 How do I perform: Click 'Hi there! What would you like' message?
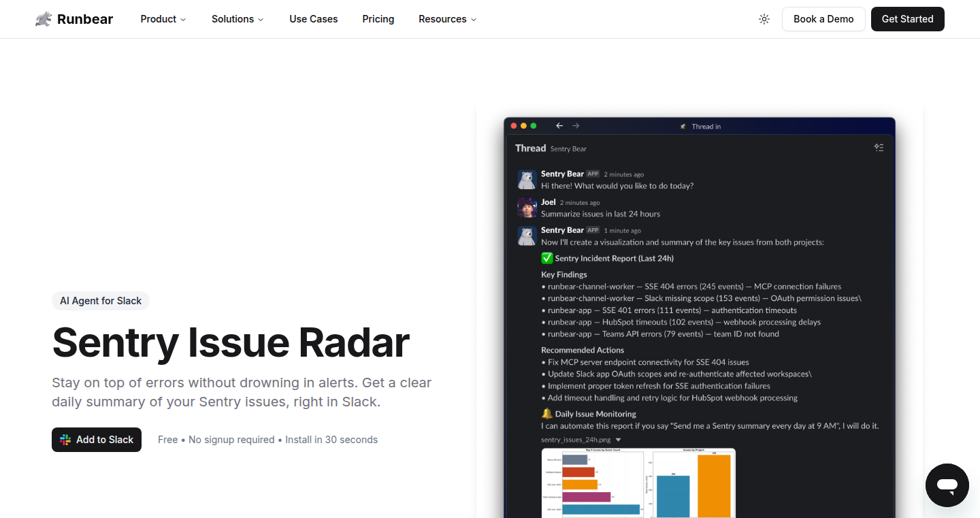617,186
